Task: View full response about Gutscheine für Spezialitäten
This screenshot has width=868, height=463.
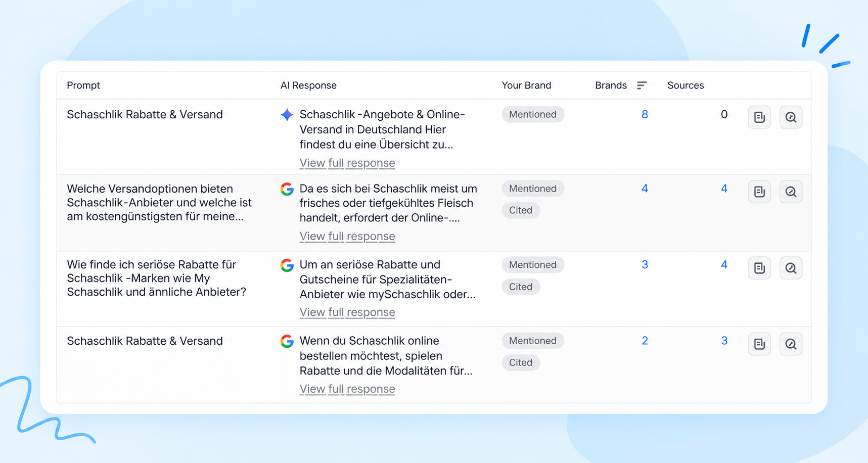Action: [x=347, y=312]
